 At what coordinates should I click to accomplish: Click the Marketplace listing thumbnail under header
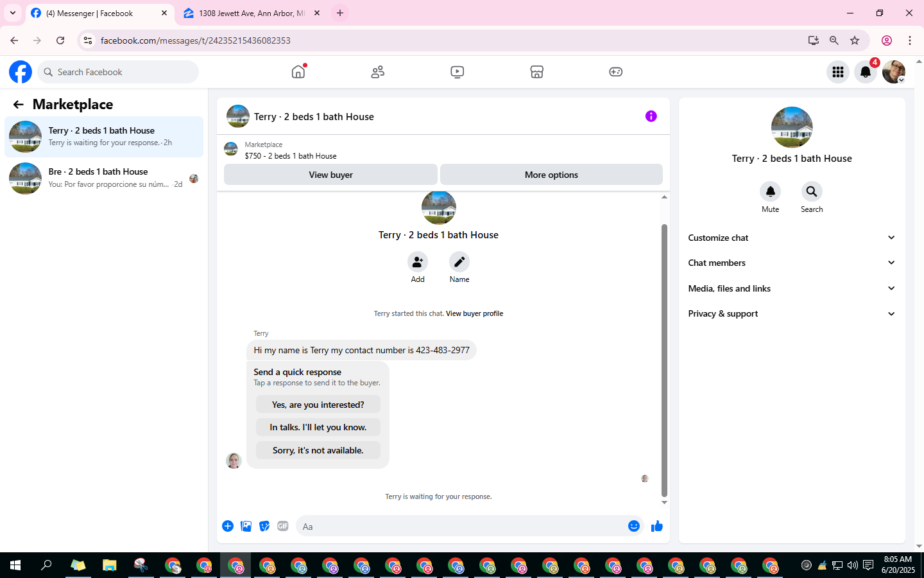coord(231,150)
